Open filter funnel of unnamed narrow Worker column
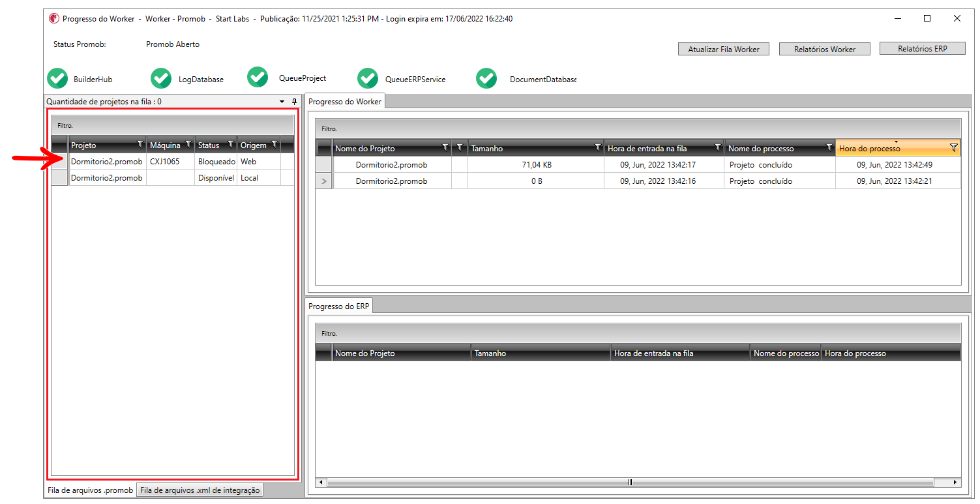 [x=460, y=147]
